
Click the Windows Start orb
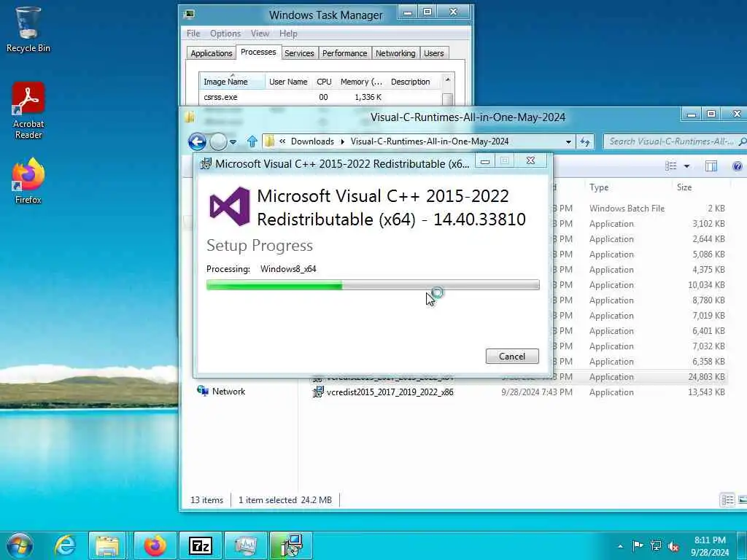tap(19, 545)
